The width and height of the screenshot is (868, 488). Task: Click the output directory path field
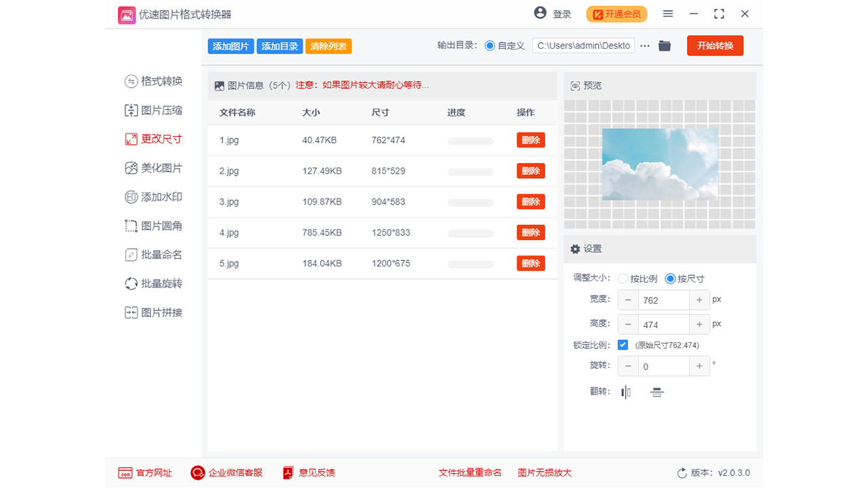(x=584, y=46)
